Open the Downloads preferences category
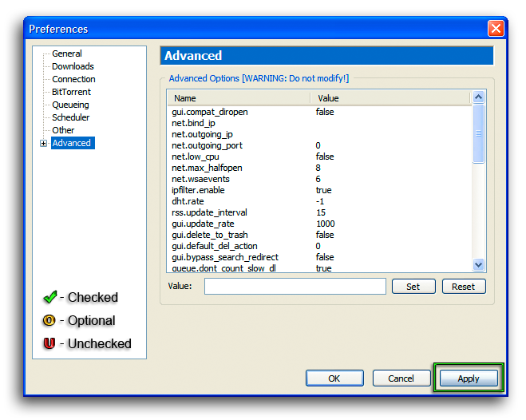Image resolution: width=526 pixels, height=420 pixels. point(73,66)
